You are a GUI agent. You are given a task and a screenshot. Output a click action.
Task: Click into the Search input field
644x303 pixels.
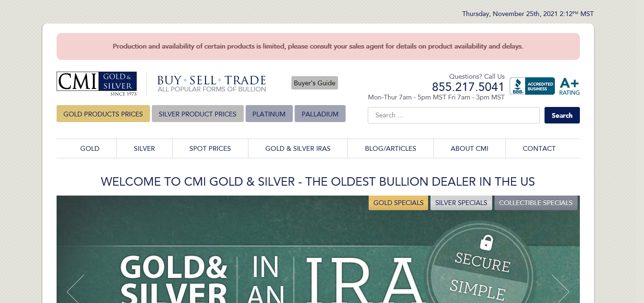click(453, 115)
